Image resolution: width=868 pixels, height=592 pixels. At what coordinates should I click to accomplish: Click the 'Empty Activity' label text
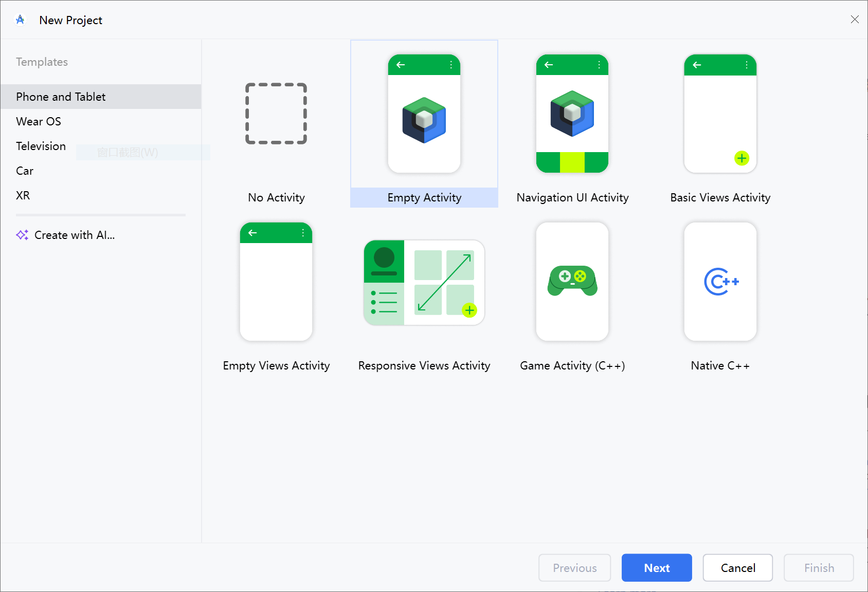[x=424, y=197]
